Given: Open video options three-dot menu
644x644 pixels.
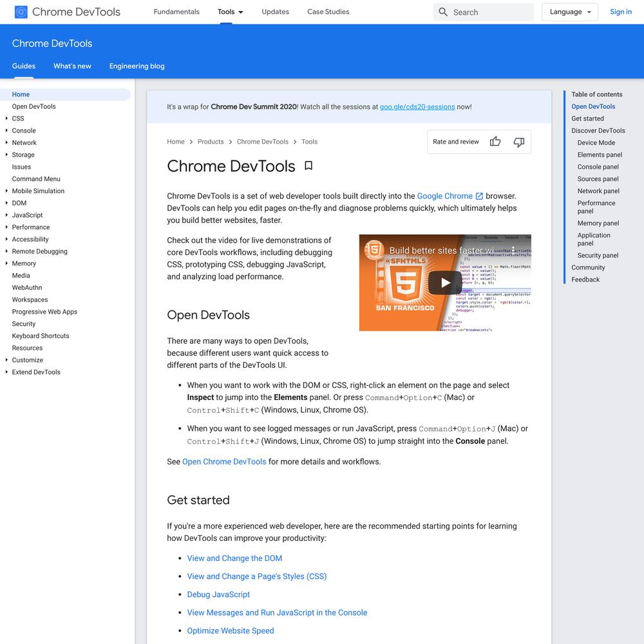Looking at the screenshot, I should (513, 250).
